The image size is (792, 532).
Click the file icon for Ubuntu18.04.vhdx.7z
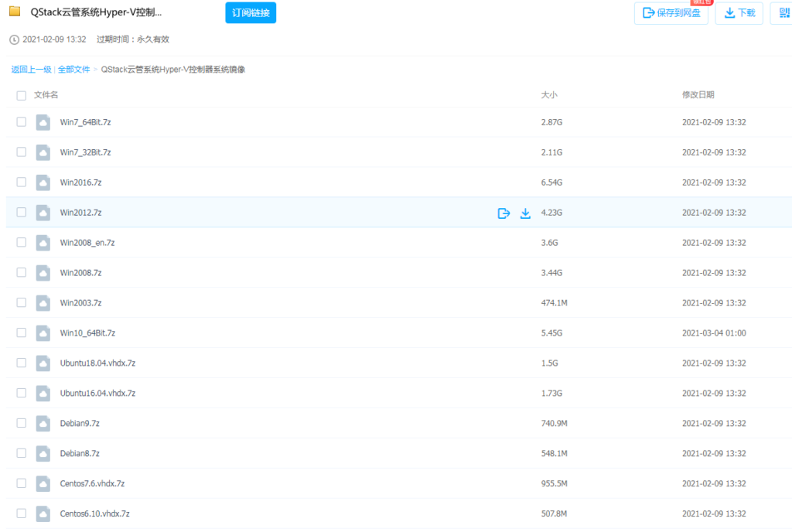tap(43, 363)
